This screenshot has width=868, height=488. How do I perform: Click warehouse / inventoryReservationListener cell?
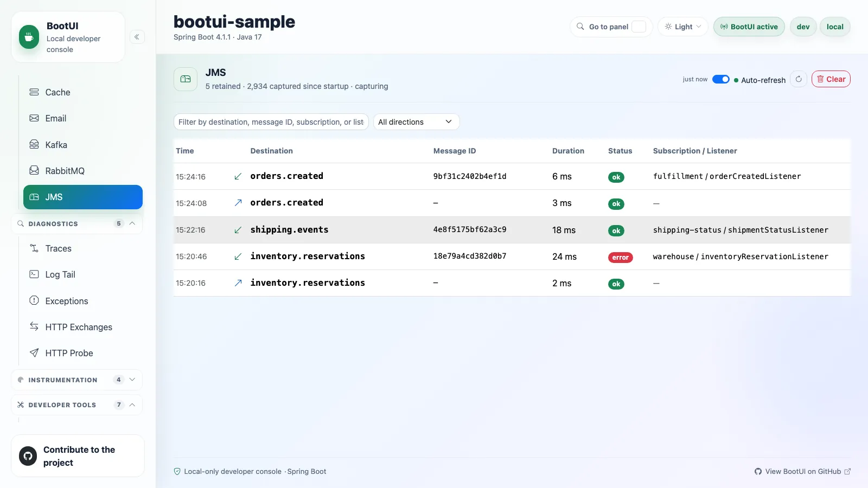pyautogui.click(x=741, y=256)
